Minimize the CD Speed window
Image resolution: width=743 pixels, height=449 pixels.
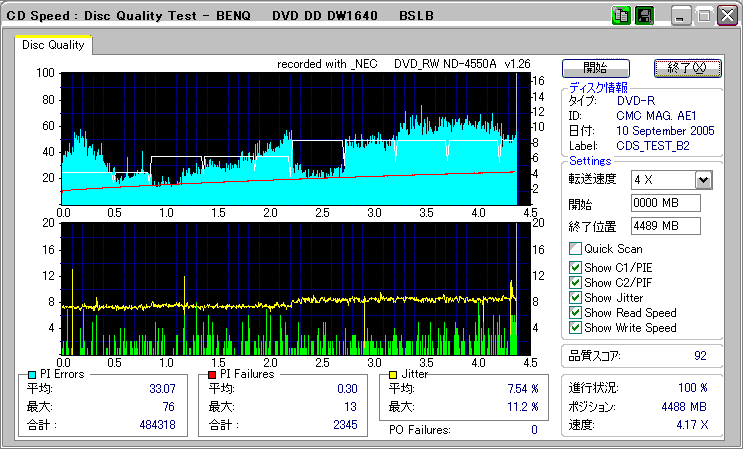point(680,16)
